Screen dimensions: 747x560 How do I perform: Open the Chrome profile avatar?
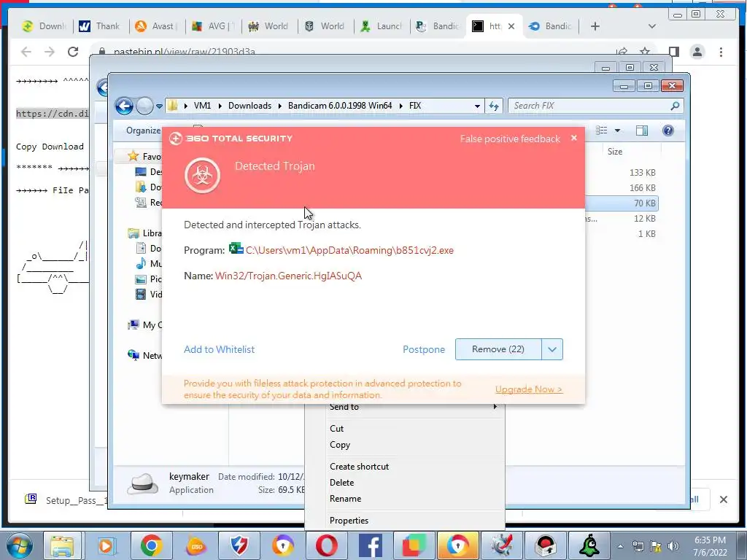coord(697,52)
